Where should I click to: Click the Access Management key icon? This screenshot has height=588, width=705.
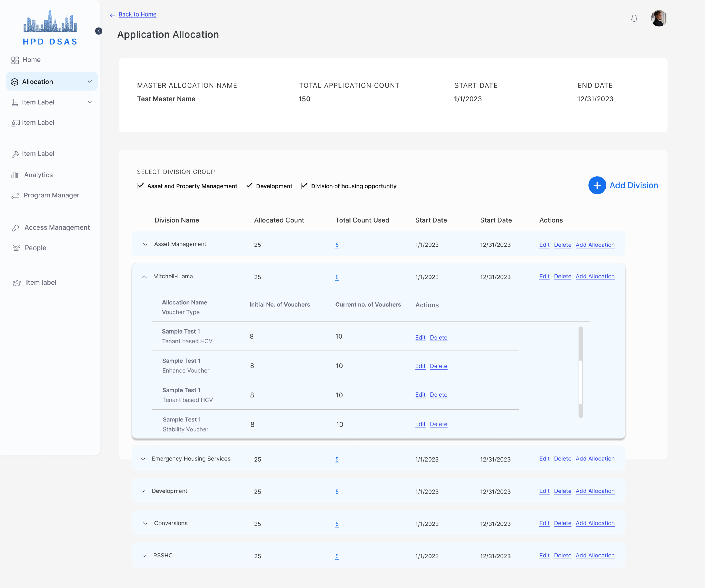coord(15,228)
